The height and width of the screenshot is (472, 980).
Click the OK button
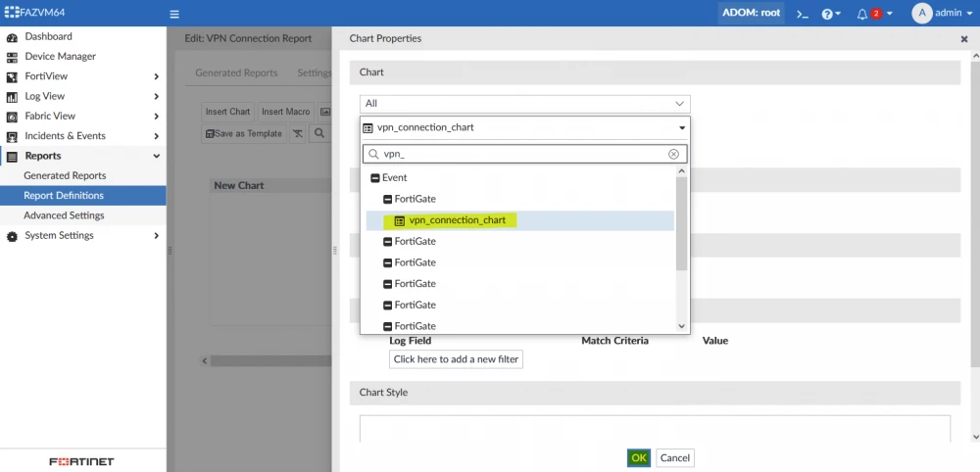pos(639,458)
